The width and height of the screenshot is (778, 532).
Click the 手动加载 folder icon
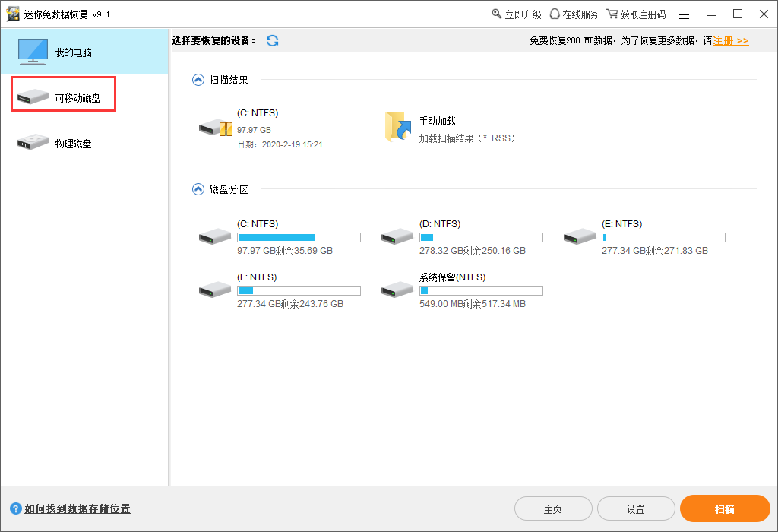pos(398,127)
